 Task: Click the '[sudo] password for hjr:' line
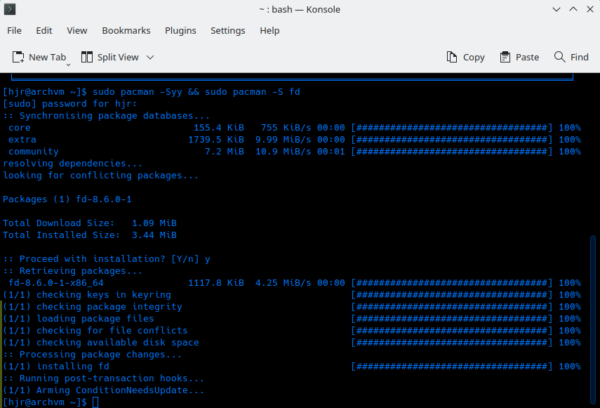pos(70,104)
